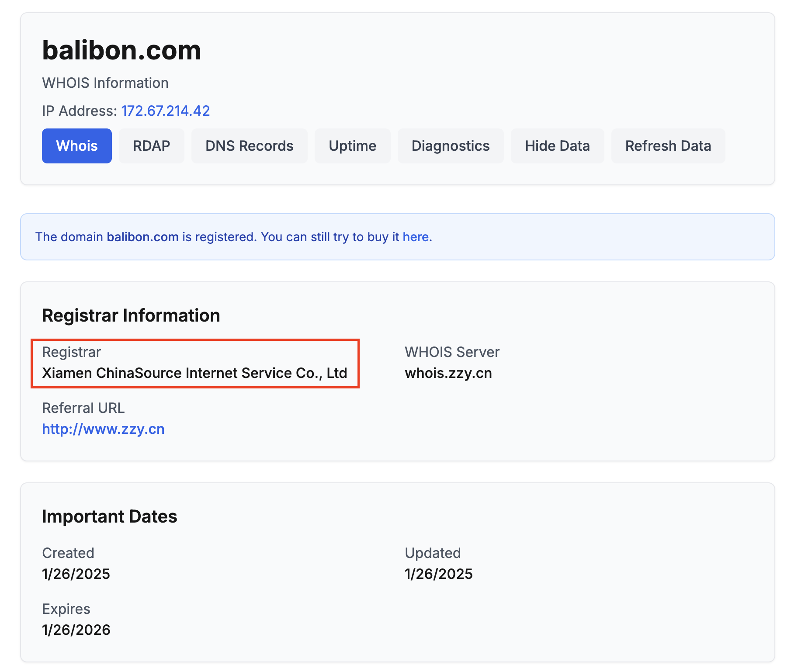Show the Uptime tab

[352, 146]
